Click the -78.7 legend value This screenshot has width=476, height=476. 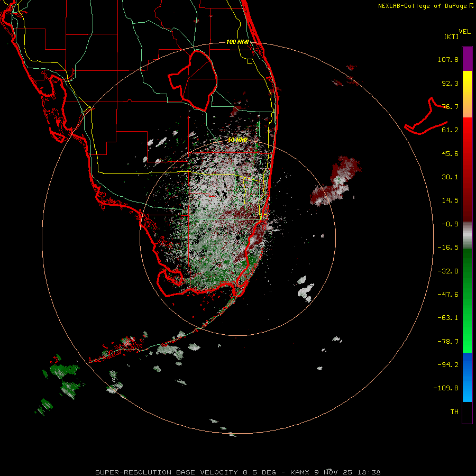coord(448,342)
